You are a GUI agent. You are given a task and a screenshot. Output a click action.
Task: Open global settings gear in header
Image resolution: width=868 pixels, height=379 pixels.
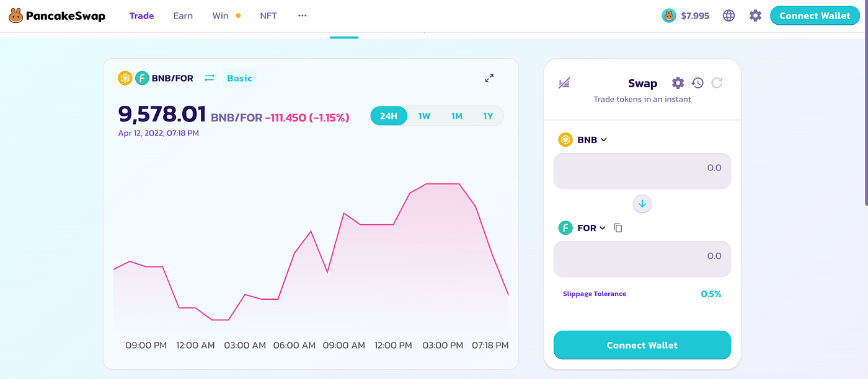[755, 15]
